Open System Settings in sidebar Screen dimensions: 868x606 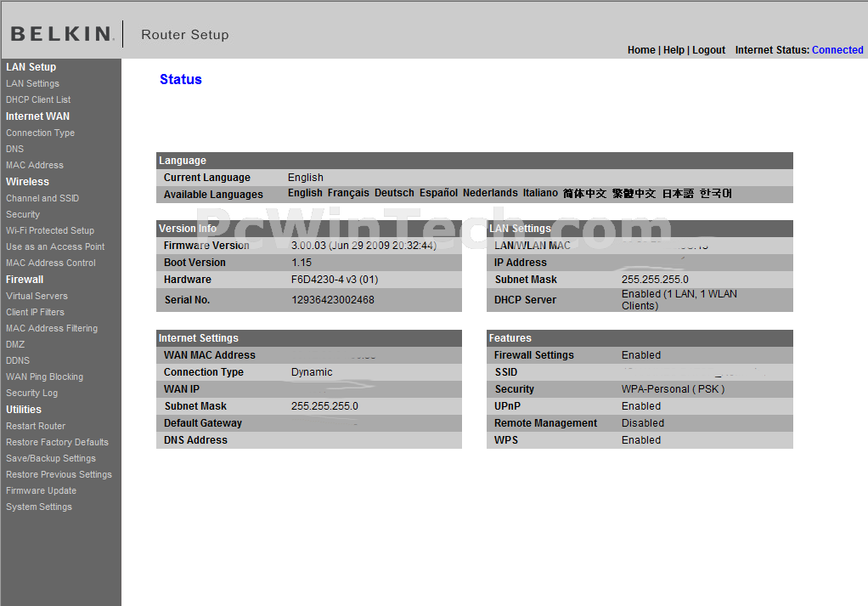39,507
